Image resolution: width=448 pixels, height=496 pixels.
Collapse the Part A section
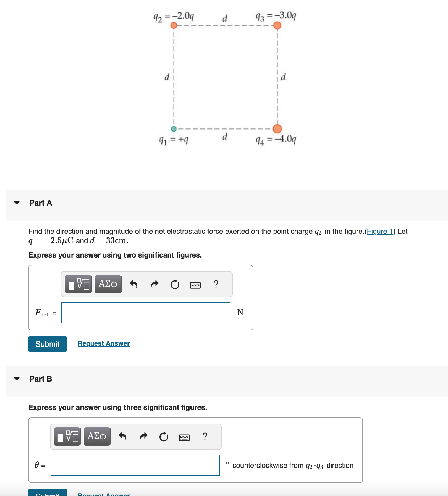tap(17, 203)
